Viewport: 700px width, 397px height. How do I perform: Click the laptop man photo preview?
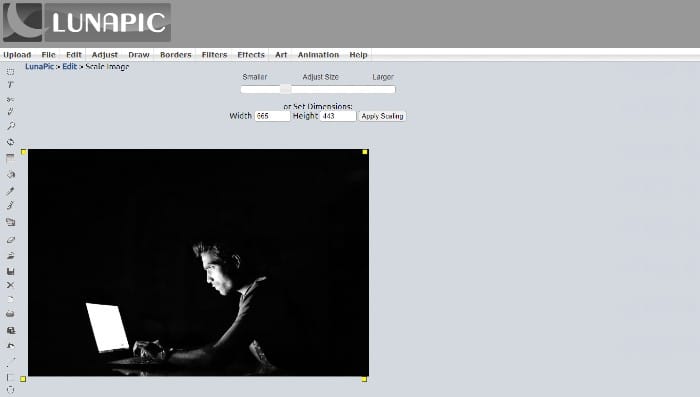click(199, 263)
